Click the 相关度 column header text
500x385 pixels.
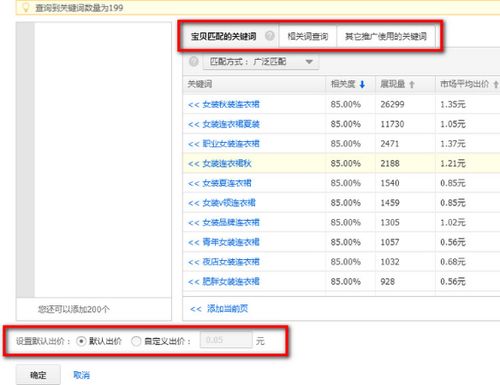[343, 84]
